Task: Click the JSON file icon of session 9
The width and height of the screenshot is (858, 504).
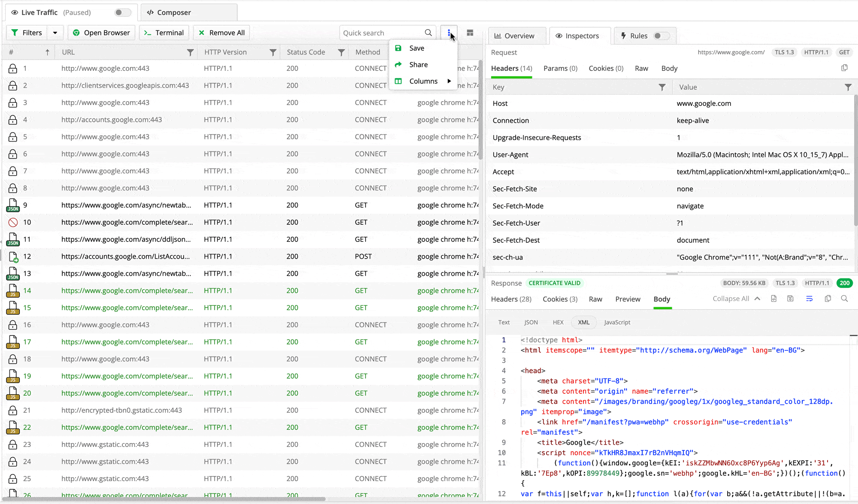Action: pyautogui.click(x=13, y=205)
